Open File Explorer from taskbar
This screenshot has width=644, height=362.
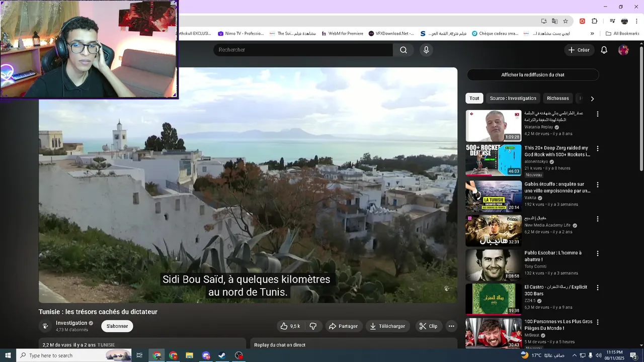click(x=190, y=355)
